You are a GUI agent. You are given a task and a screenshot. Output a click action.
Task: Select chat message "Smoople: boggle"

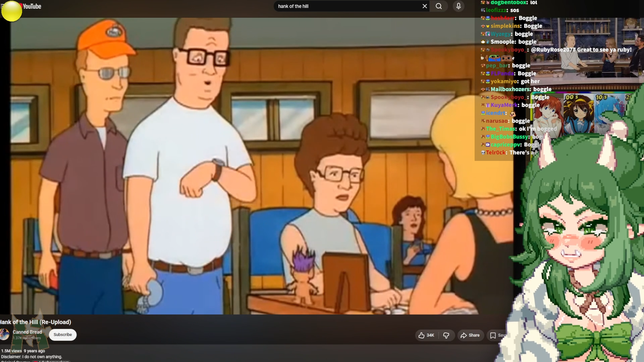(509, 42)
